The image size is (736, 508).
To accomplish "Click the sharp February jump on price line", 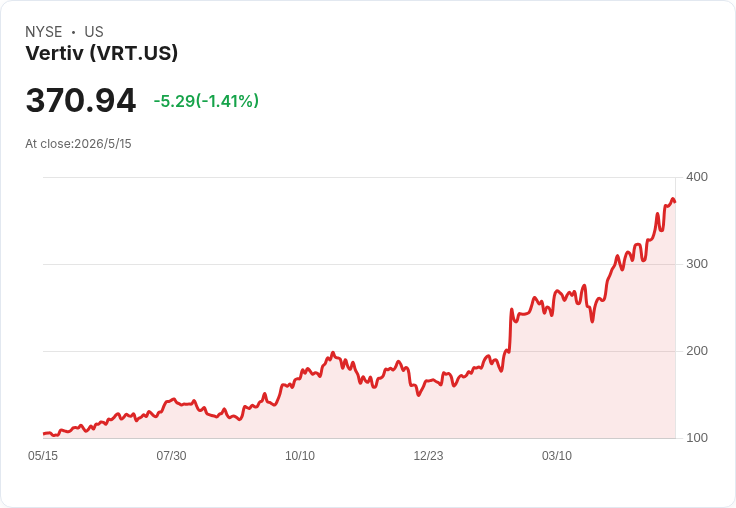I will click(x=510, y=330).
